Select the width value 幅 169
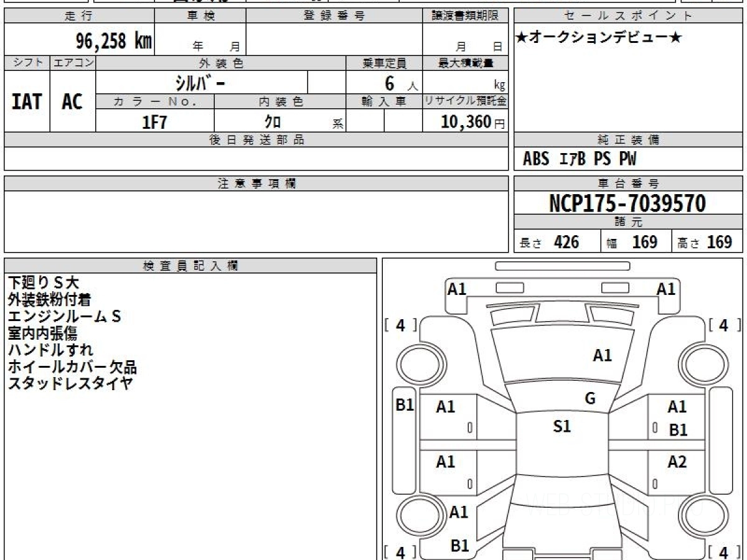 click(x=632, y=242)
